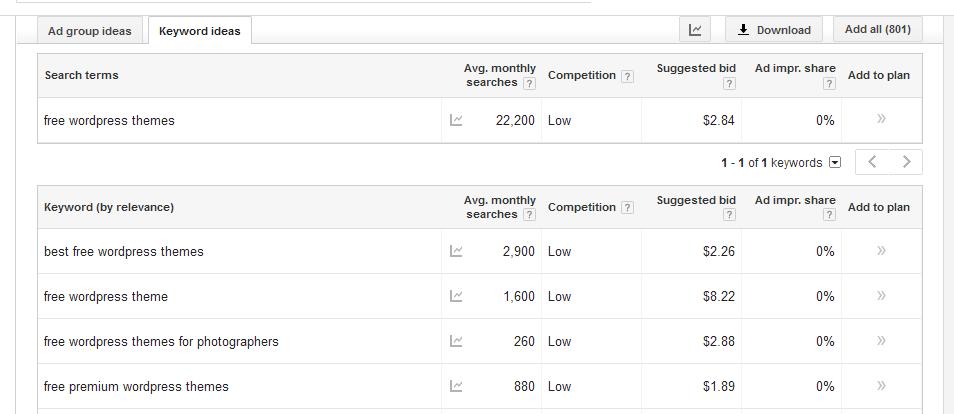Viewport: 954px width, 414px height.
Task: Click the 880 searches value
Action: pyautogui.click(x=524, y=387)
